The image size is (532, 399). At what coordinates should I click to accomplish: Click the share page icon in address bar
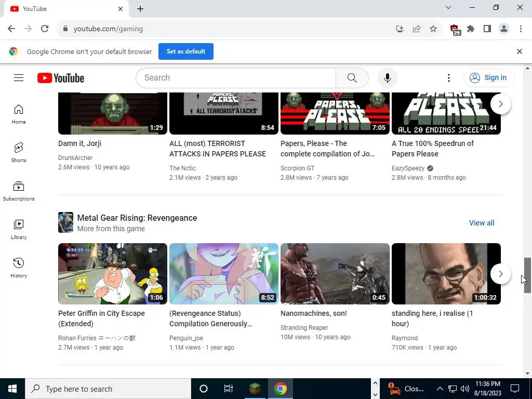[417, 29]
